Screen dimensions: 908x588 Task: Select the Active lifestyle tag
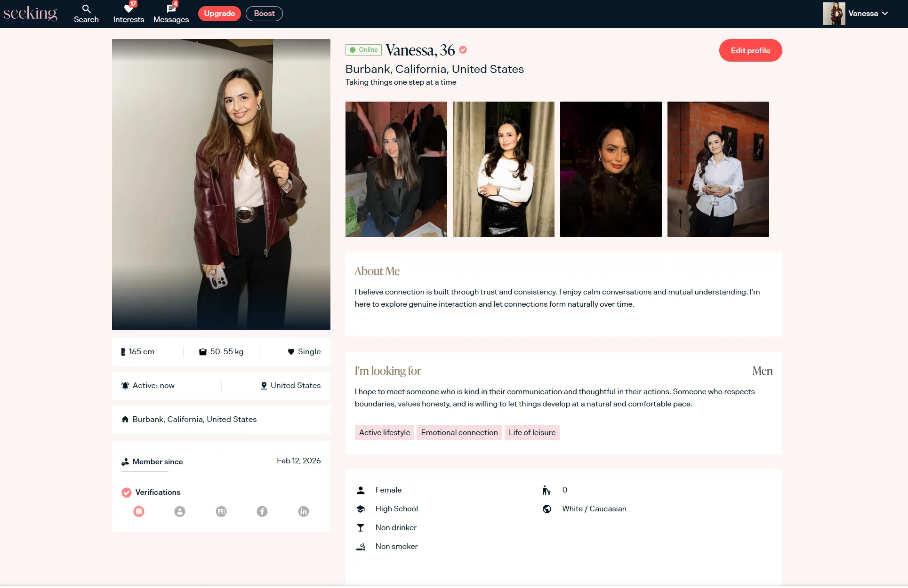click(x=385, y=433)
